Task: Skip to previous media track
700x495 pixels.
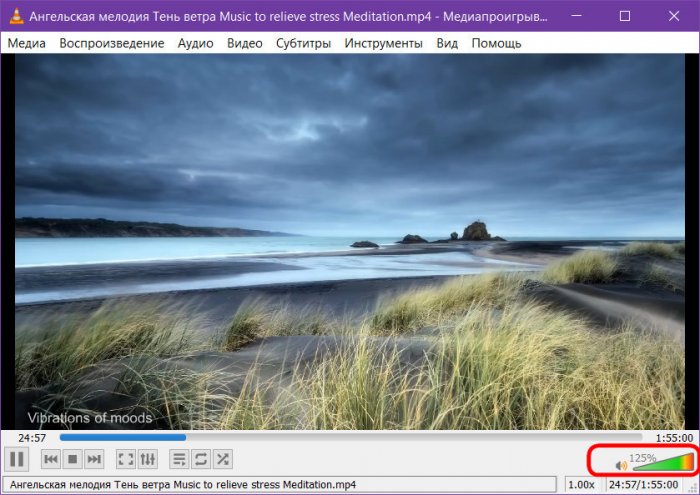Action: click(50, 459)
